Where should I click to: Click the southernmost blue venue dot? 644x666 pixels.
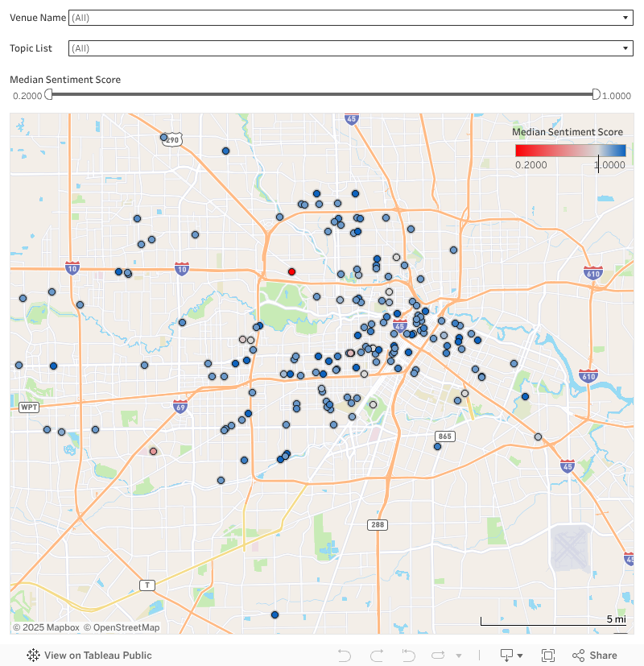pyautogui.click(x=275, y=614)
